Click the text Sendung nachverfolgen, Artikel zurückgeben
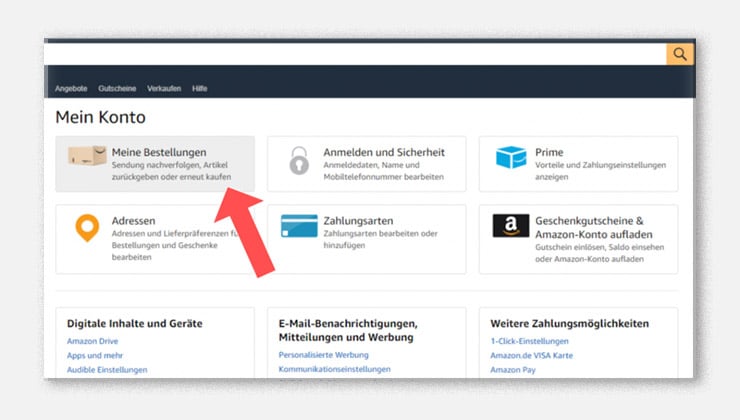This screenshot has height=420, width=740. [171, 171]
